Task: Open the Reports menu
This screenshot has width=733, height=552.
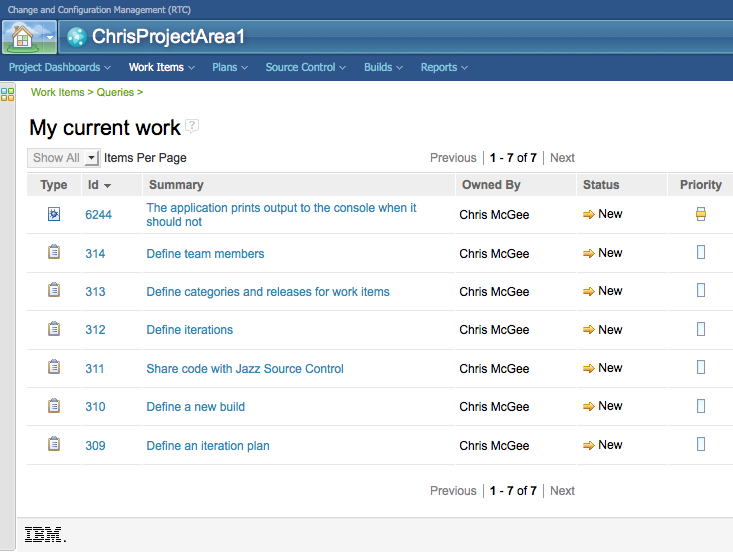Action: click(444, 68)
